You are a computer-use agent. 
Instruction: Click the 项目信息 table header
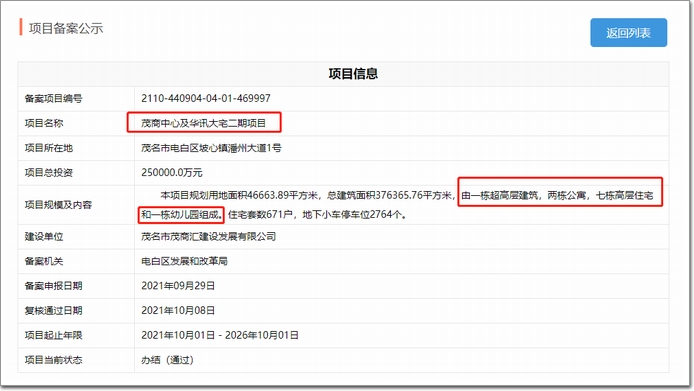click(353, 74)
